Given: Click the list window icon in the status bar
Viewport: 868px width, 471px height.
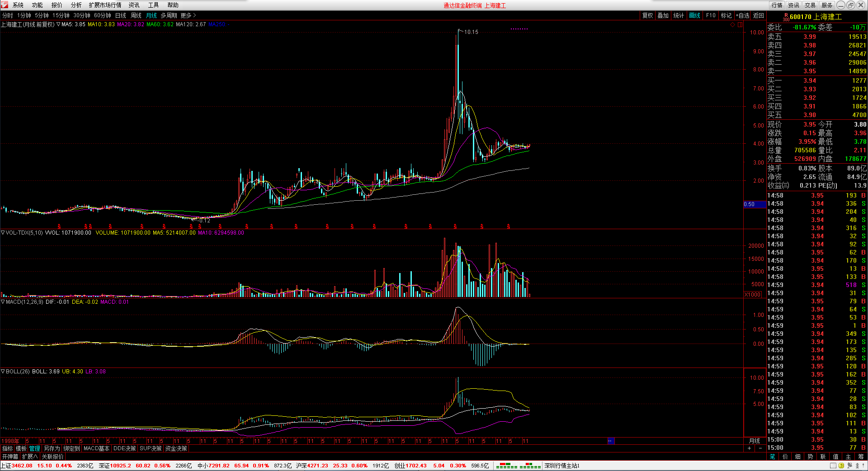Looking at the screenshot, I should pyautogui.click(x=833, y=466).
